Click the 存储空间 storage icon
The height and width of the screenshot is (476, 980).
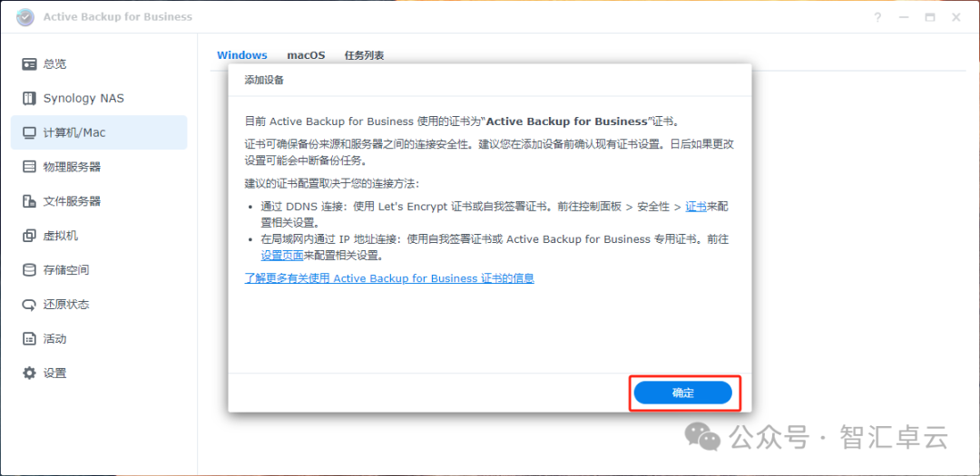click(29, 270)
